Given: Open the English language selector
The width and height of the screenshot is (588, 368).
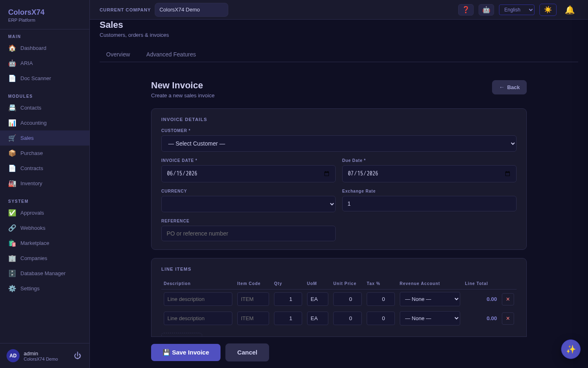Looking at the screenshot, I should (x=517, y=10).
